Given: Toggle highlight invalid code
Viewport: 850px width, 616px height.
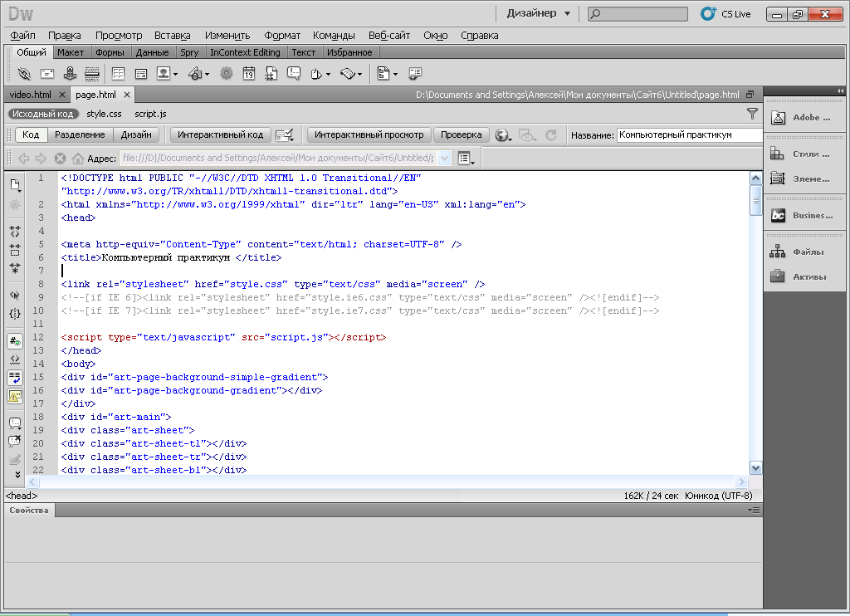Looking at the screenshot, I should click(15, 359).
